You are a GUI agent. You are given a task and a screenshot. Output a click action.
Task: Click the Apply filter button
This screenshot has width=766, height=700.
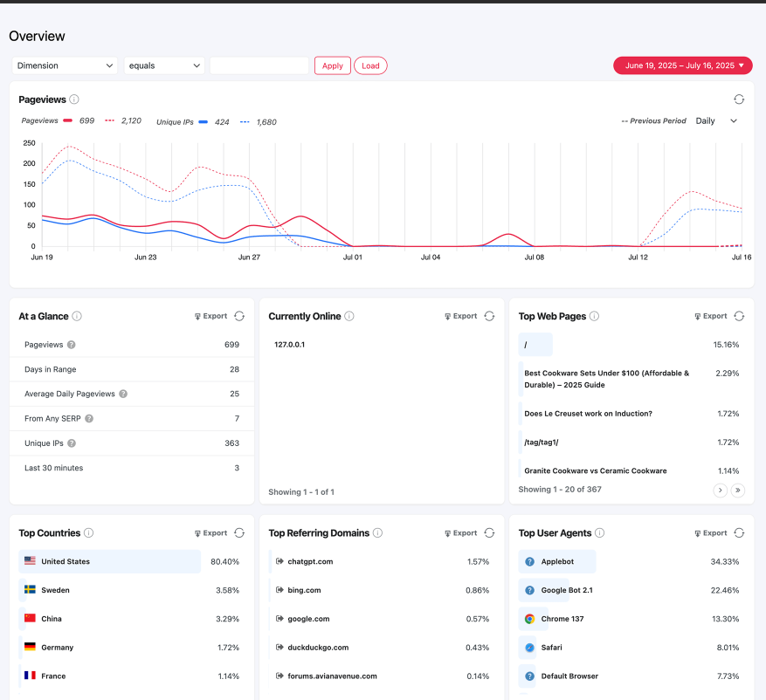tap(332, 65)
